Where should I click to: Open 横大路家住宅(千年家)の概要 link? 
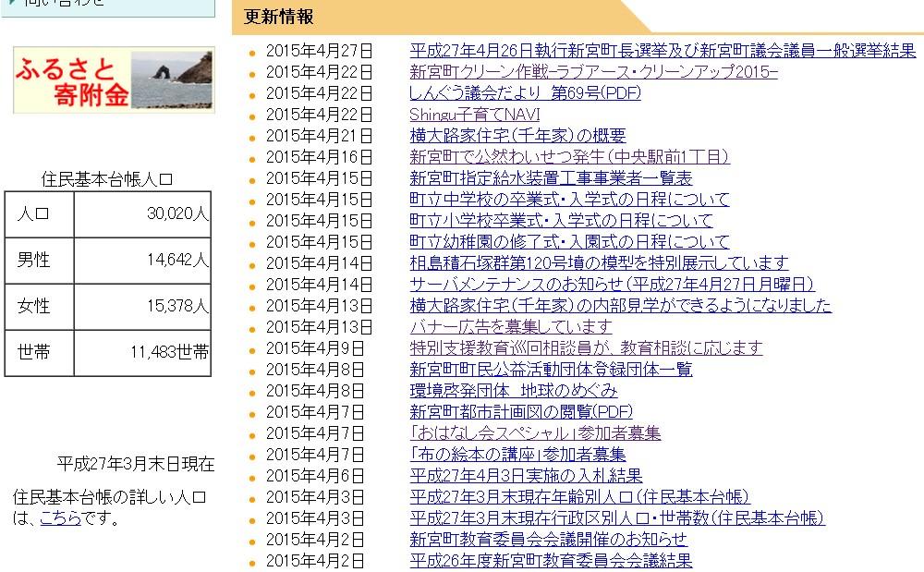(x=517, y=136)
